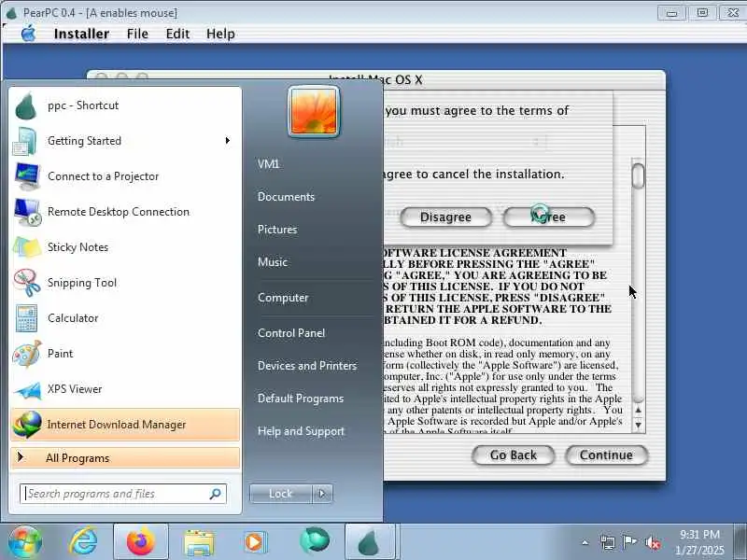This screenshot has height=560, width=747.
Task: Click the Snipping Tool scissors icon
Action: click(27, 283)
